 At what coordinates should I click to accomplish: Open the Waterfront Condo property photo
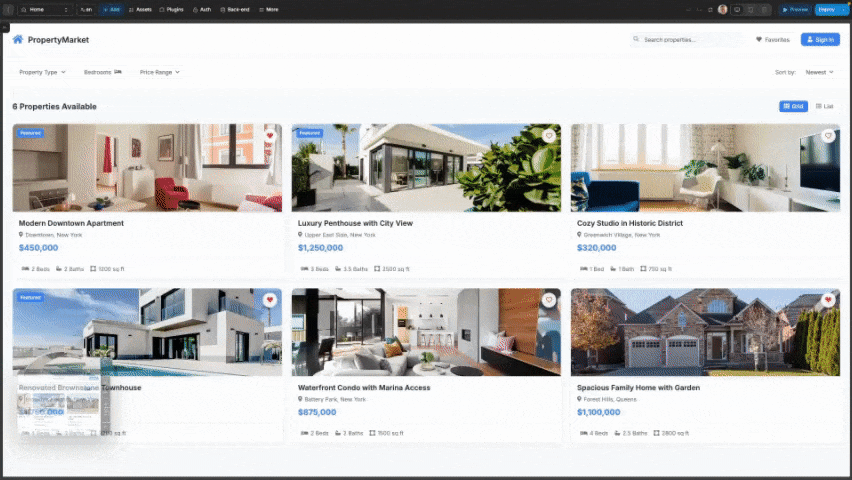pyautogui.click(x=426, y=332)
